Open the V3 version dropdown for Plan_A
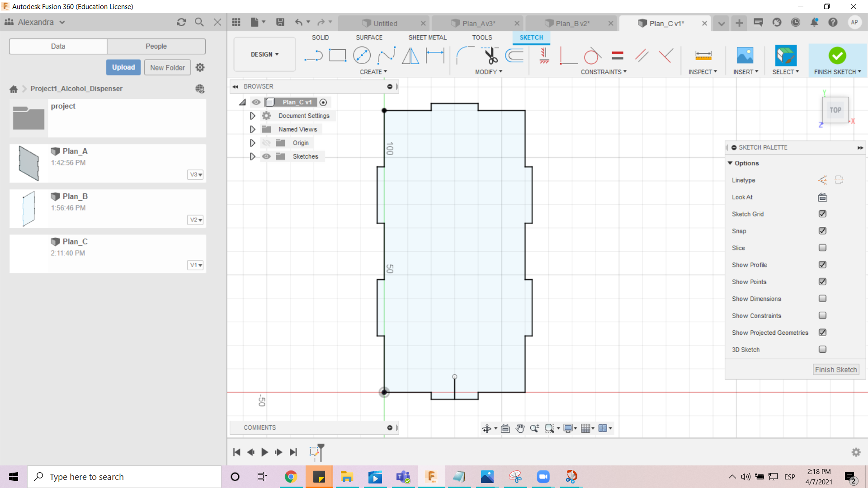Viewport: 868px width, 488px height. click(195, 174)
